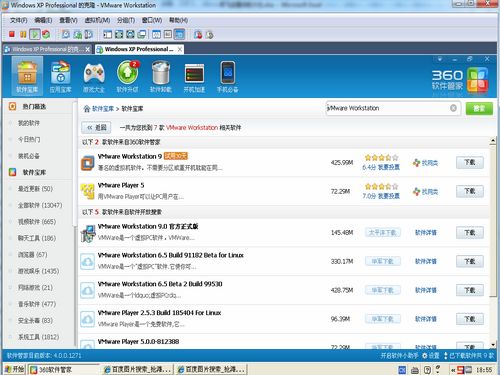The image size is (500, 375).
Task: Click the results list scrollbar up arrow
Action: point(493,141)
